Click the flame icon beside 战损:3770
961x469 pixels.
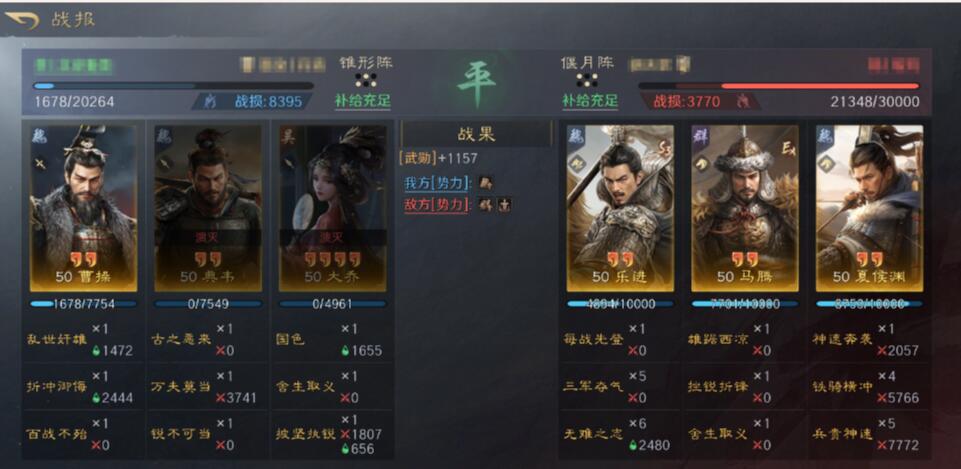(743, 101)
